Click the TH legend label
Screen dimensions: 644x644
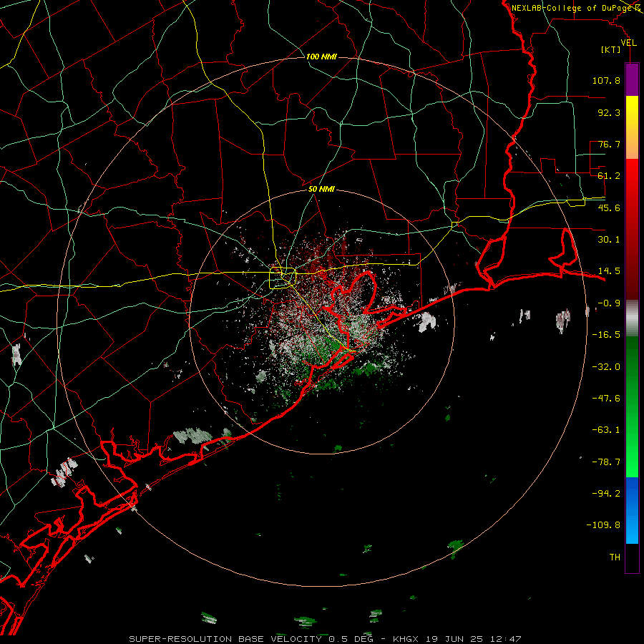[x=615, y=557]
